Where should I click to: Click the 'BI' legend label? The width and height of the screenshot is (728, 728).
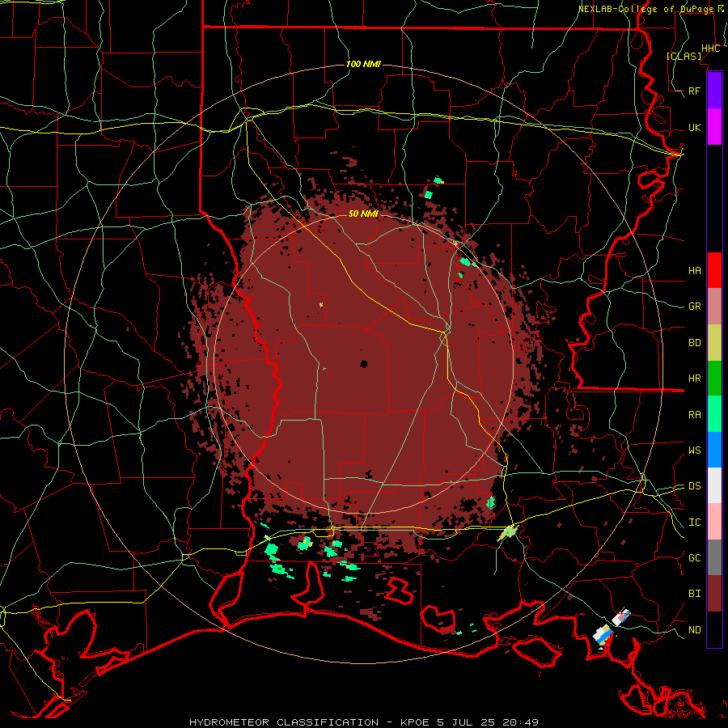coord(694,594)
